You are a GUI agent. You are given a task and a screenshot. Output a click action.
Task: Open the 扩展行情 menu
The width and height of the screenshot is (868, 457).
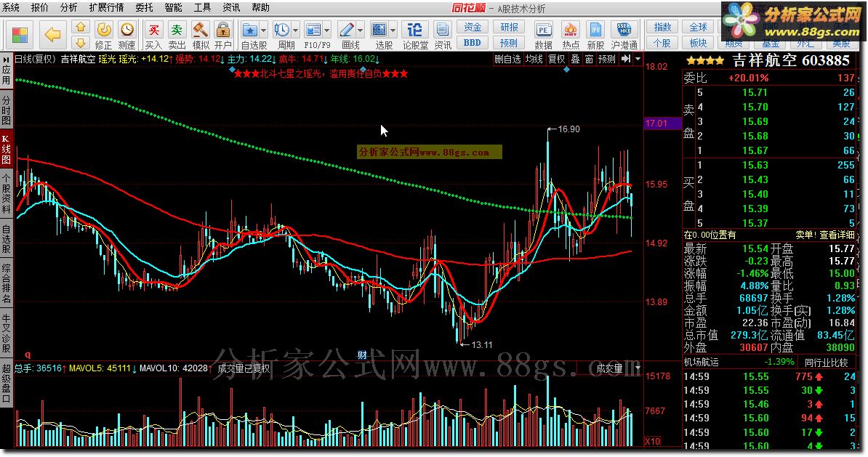(106, 7)
